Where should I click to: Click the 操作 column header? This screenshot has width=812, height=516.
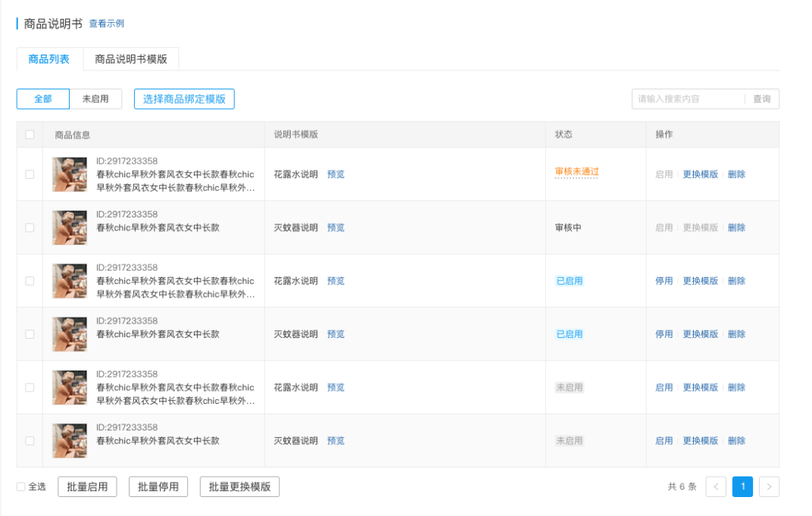[664, 135]
